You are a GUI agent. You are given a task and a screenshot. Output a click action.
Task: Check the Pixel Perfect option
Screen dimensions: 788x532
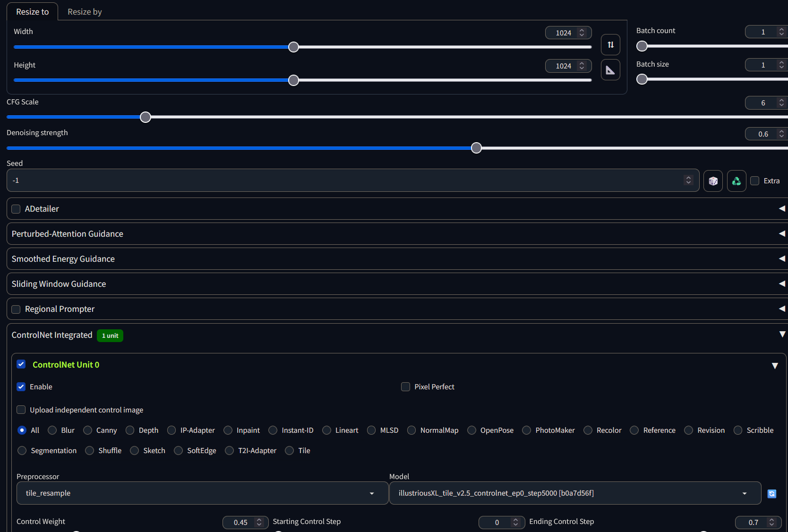(405, 387)
